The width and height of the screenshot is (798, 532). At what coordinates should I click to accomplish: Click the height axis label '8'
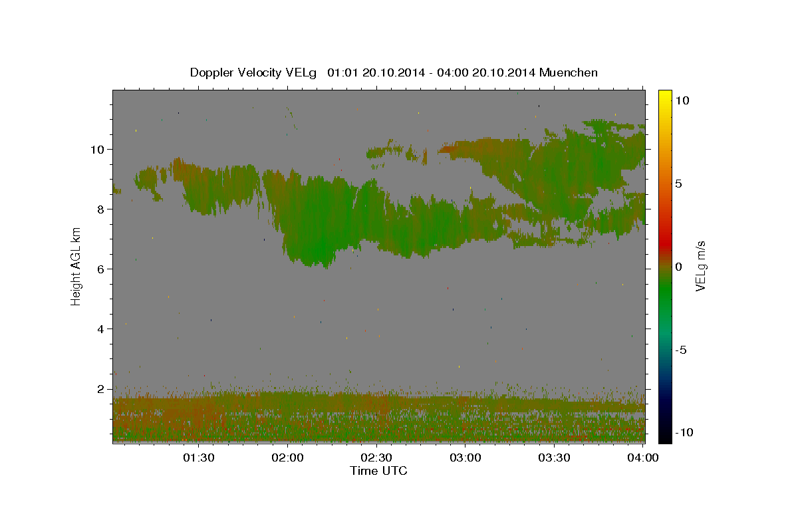[101, 209]
